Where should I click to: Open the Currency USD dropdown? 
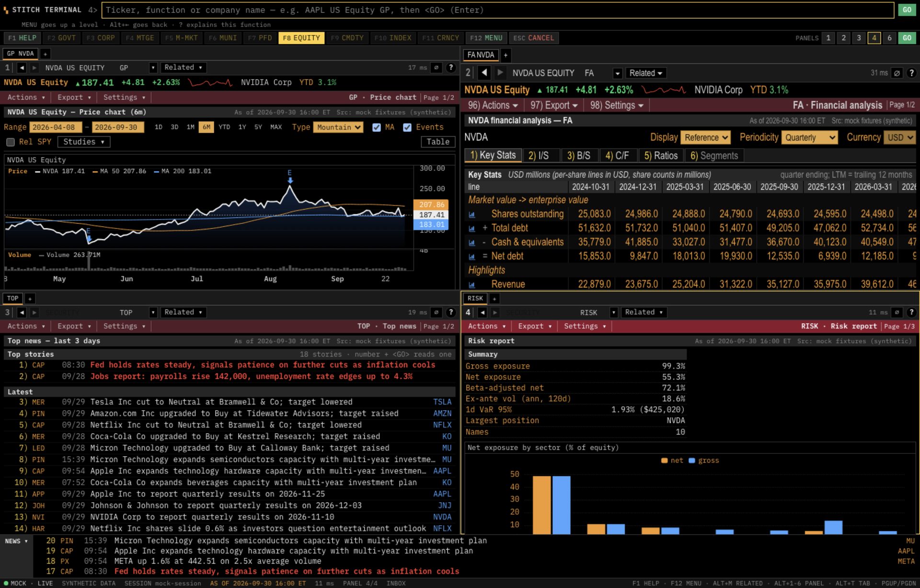point(899,138)
